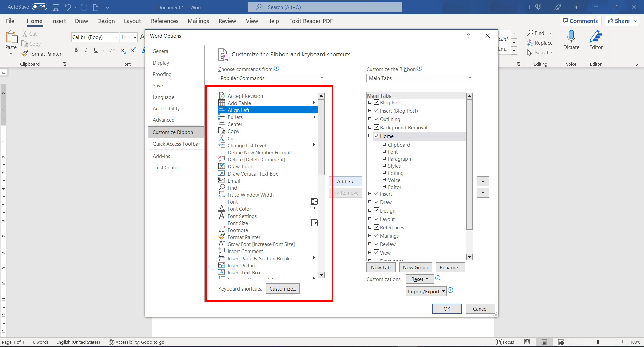644x347 pixels.
Task: Open the Word Options help question mark
Action: coord(468,36)
